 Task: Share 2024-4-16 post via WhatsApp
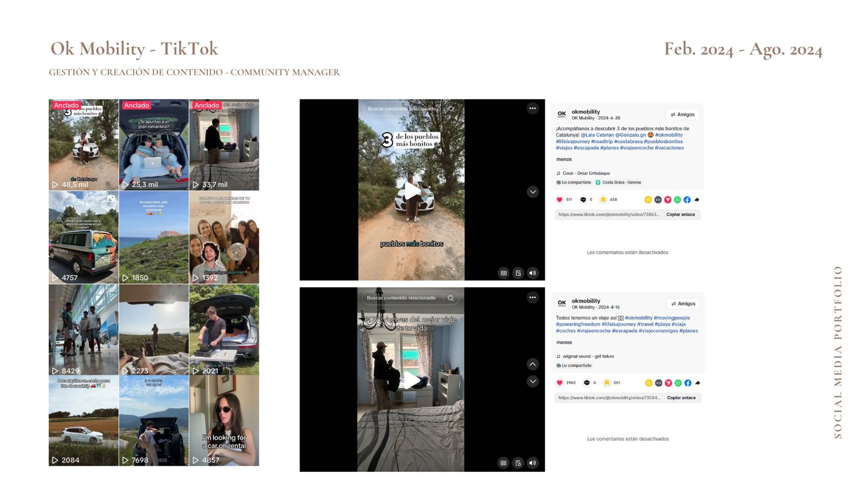tap(678, 383)
